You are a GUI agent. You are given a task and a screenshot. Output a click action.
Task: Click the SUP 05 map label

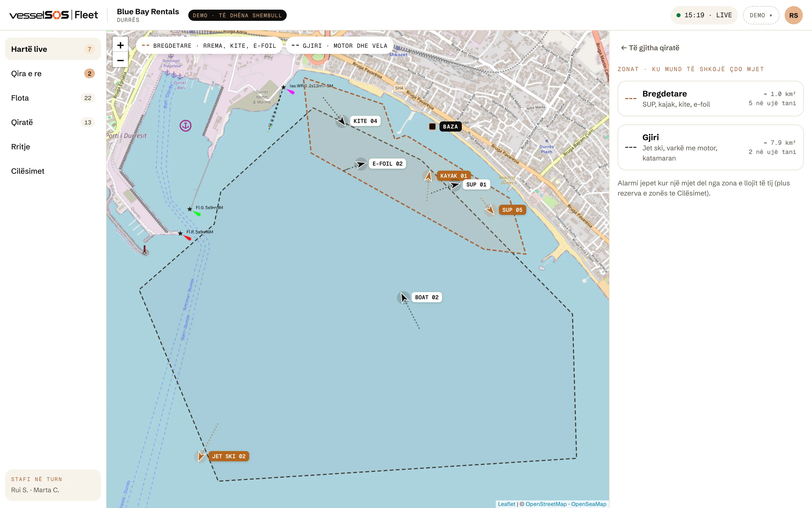512,210
